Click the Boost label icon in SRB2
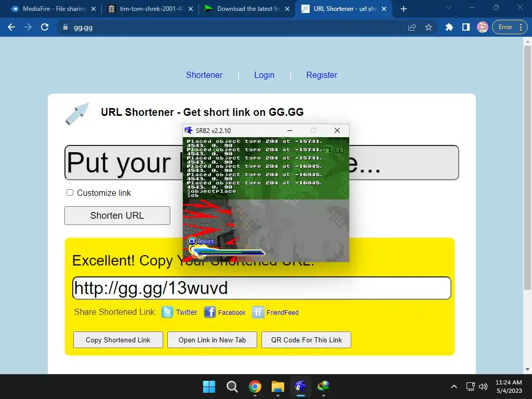The height and width of the screenshot is (399, 532). point(192,241)
